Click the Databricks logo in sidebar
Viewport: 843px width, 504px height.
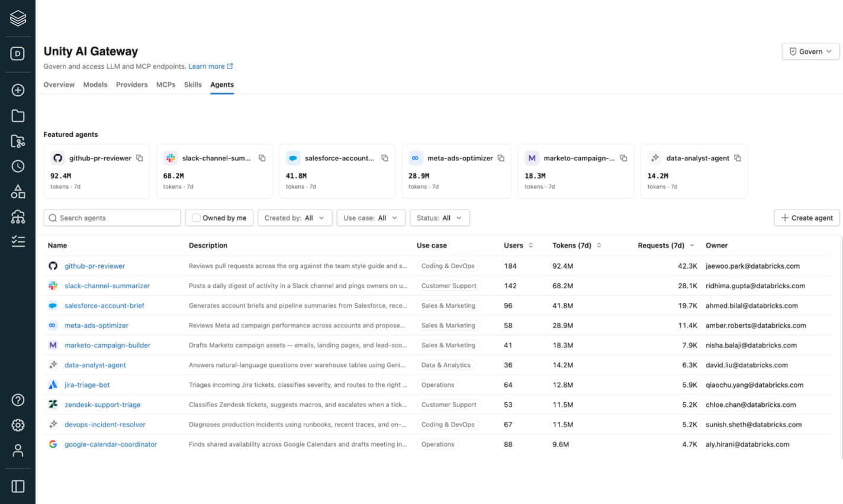[18, 18]
